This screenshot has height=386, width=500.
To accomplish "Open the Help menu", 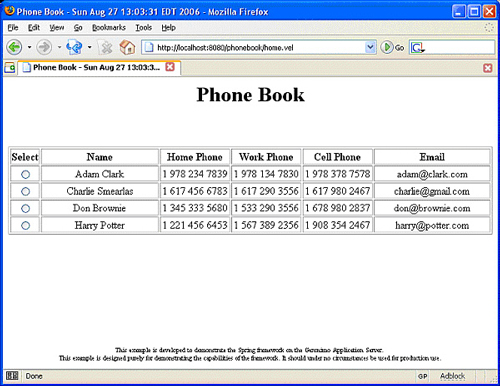I will coord(168,28).
